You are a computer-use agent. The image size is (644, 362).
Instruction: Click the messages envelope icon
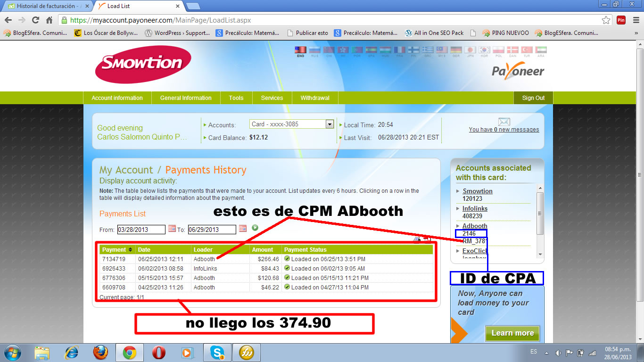click(504, 122)
